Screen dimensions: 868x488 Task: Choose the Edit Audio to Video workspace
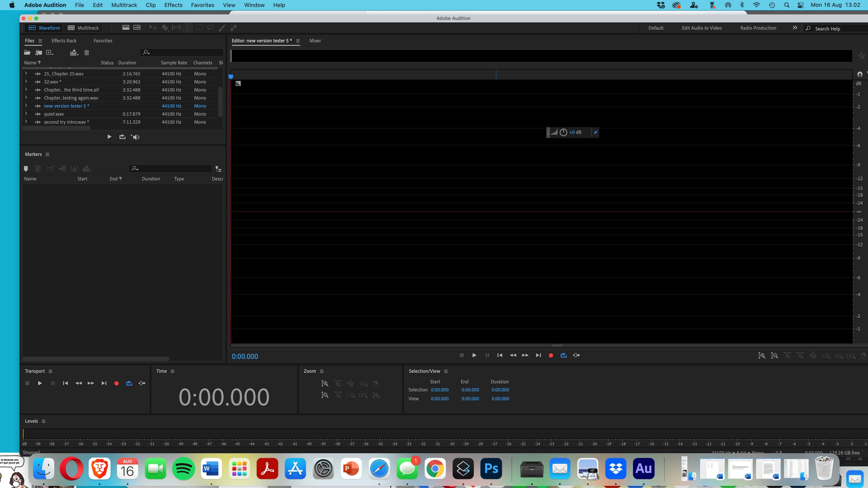tap(702, 28)
